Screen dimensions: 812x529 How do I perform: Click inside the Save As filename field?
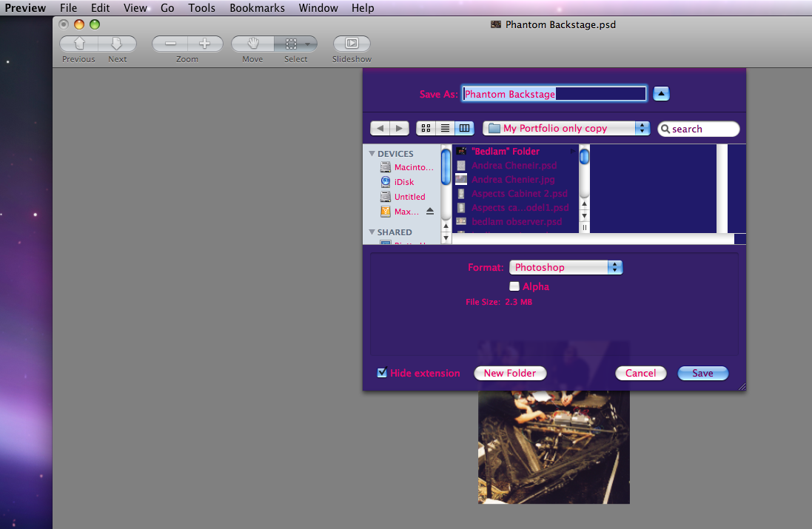pyautogui.click(x=554, y=93)
